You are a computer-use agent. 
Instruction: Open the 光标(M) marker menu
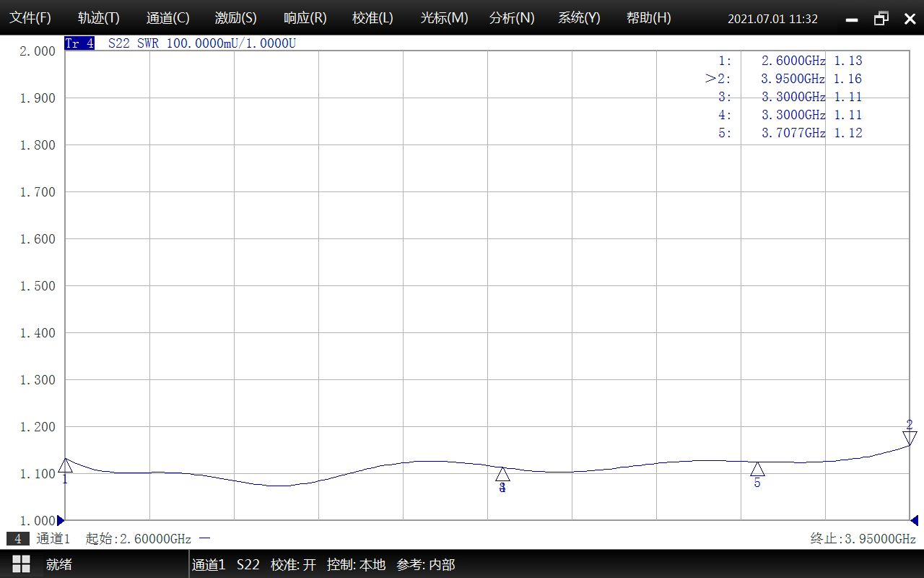pos(444,18)
